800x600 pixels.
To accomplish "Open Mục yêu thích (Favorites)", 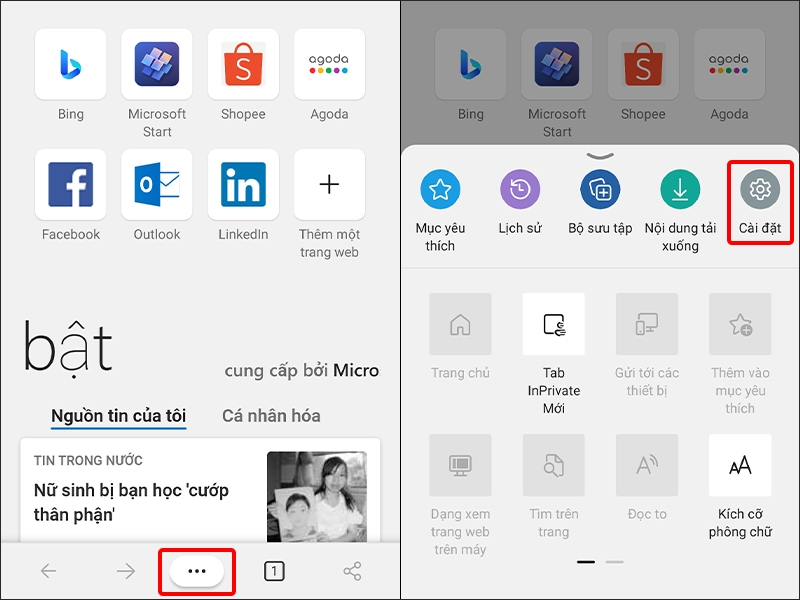I will [x=441, y=190].
